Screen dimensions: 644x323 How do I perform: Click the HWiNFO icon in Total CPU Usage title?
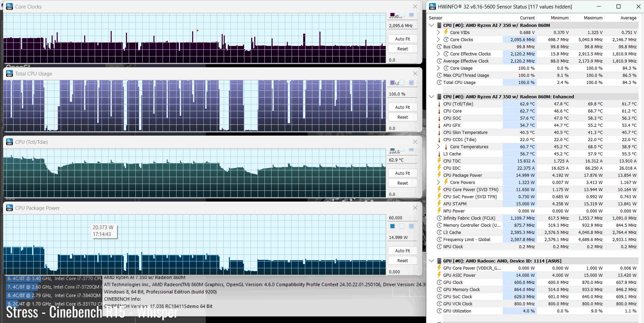[10, 74]
